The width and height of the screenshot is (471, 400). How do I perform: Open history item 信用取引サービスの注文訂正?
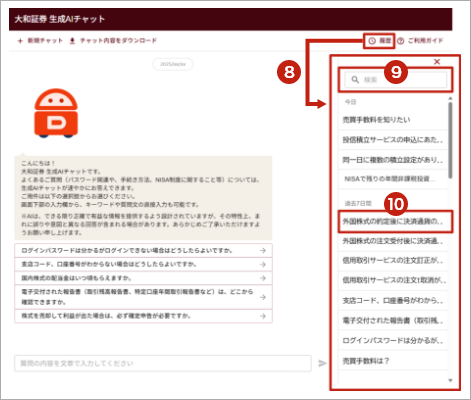[x=393, y=260]
